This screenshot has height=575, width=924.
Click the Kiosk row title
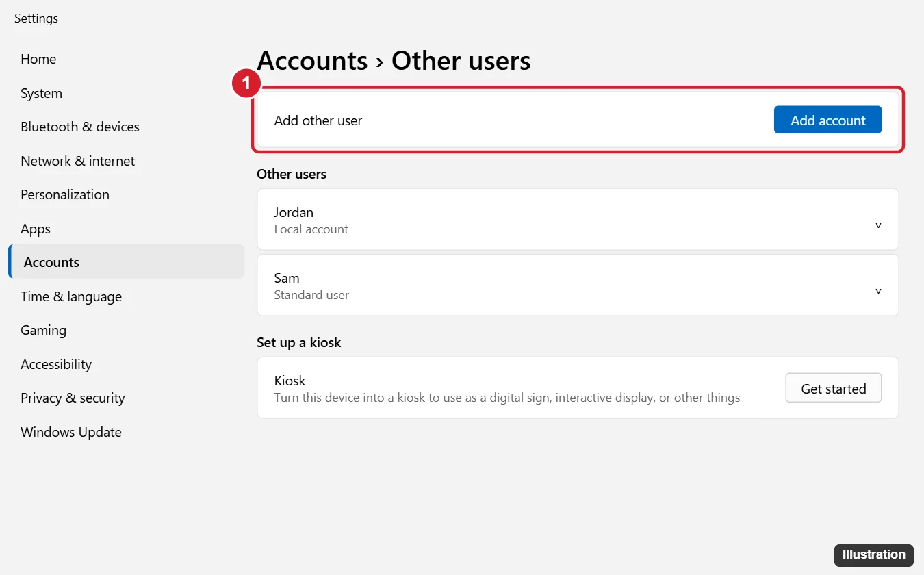[x=290, y=381]
